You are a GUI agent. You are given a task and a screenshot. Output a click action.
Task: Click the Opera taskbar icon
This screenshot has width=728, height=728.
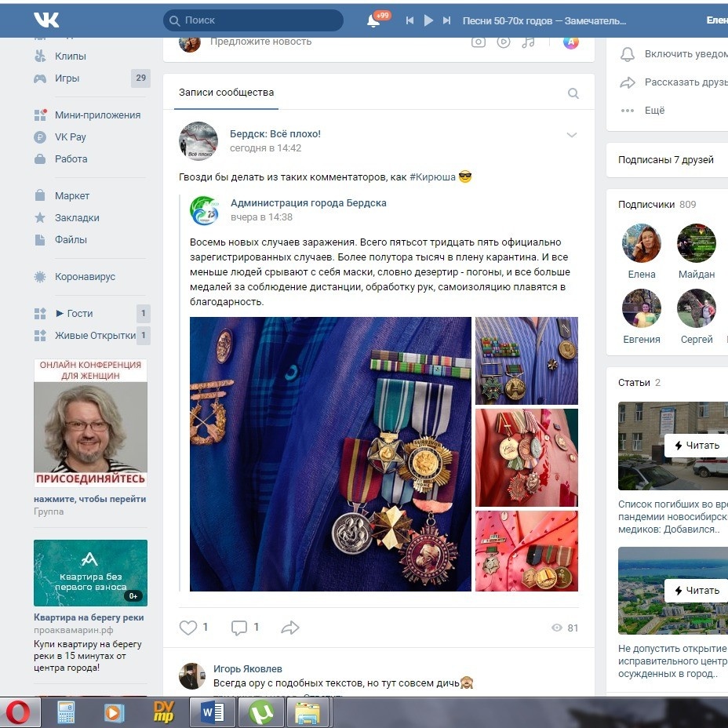17,712
